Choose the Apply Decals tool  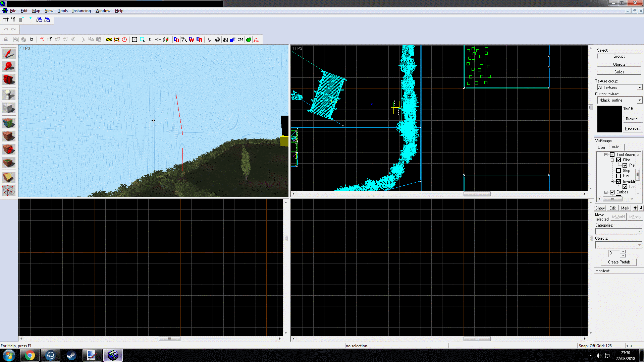(x=9, y=149)
